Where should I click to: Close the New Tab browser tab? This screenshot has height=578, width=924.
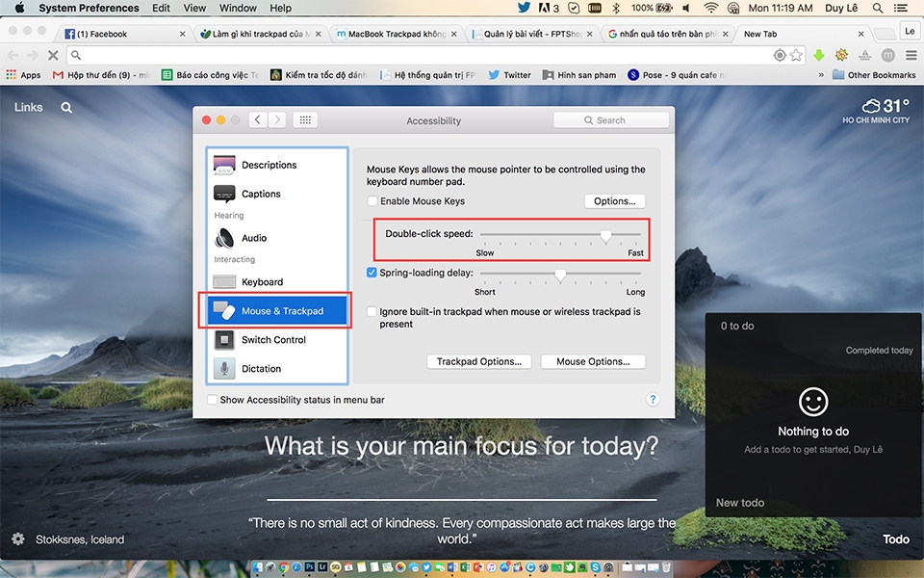(860, 34)
